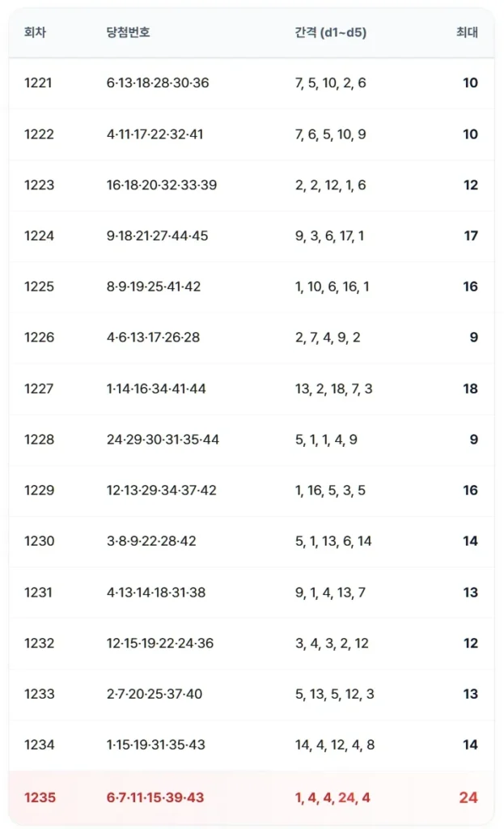Select winning numbers 4·11·17·22·32·41

[155, 134]
